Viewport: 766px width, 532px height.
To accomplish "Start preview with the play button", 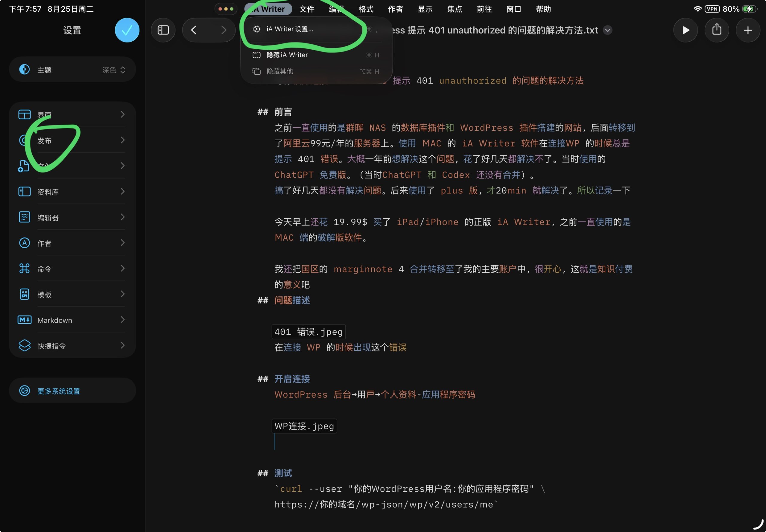I will [685, 30].
